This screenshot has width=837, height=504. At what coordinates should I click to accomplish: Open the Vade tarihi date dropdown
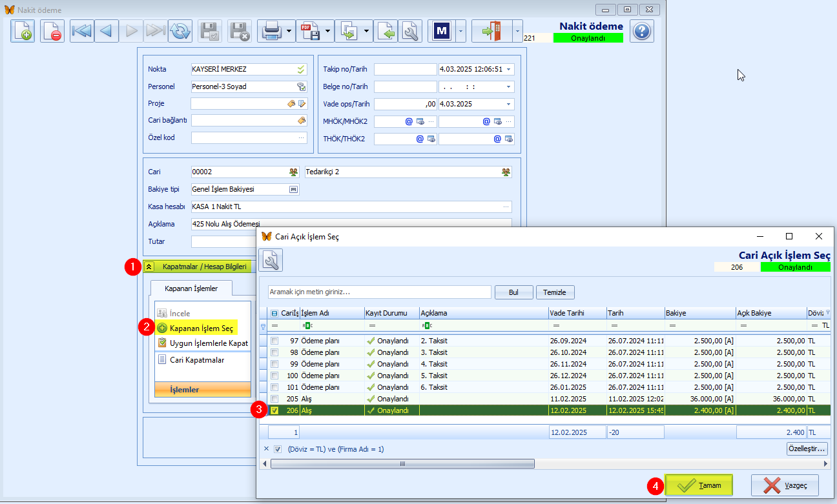[x=509, y=104]
